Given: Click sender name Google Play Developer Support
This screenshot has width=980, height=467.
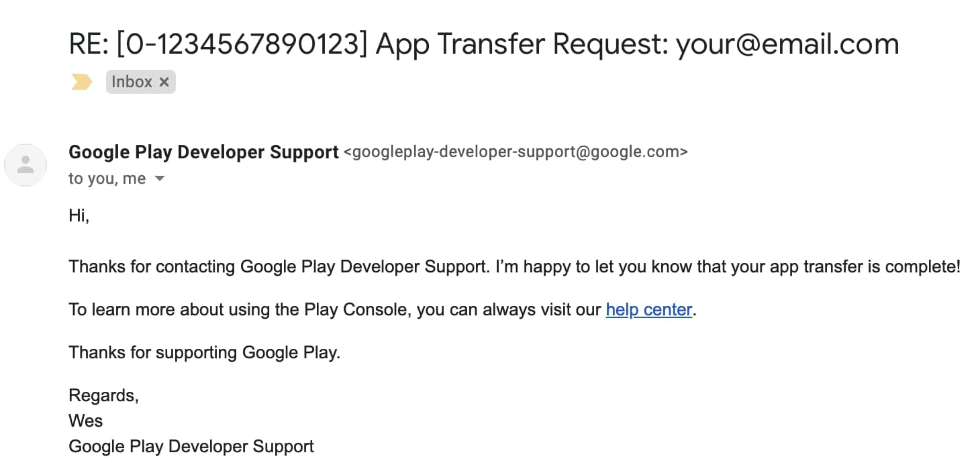Looking at the screenshot, I should [203, 152].
